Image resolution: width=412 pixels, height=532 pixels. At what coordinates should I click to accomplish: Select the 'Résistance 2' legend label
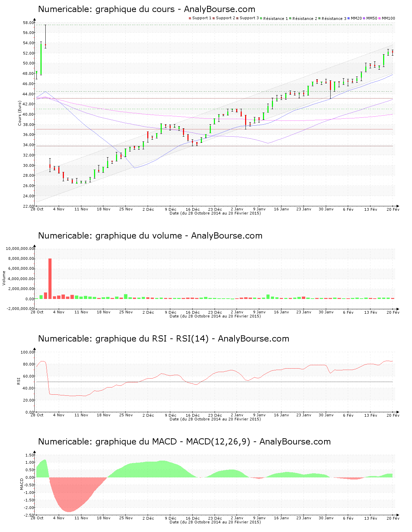click(x=305, y=19)
